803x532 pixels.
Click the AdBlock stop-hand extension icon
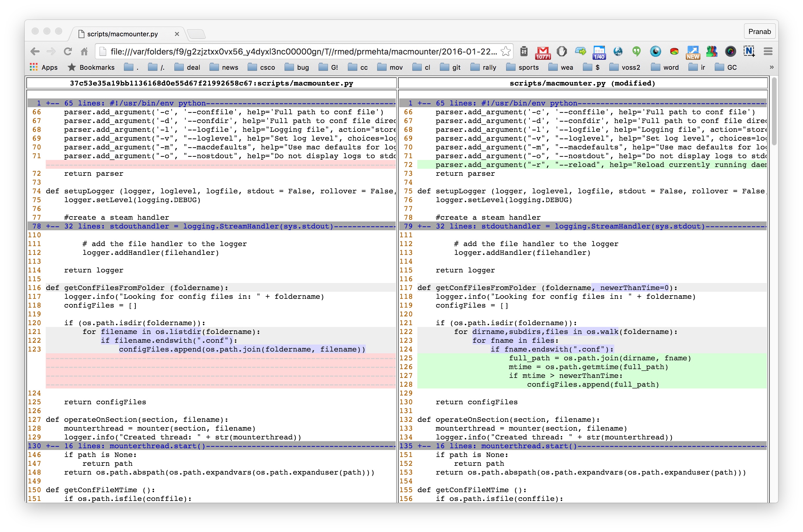562,52
